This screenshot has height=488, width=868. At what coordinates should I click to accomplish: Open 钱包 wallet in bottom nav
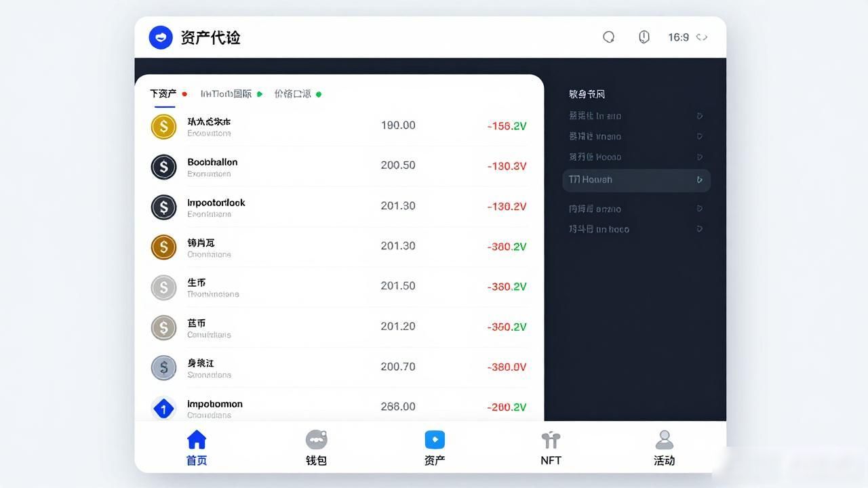click(x=316, y=448)
